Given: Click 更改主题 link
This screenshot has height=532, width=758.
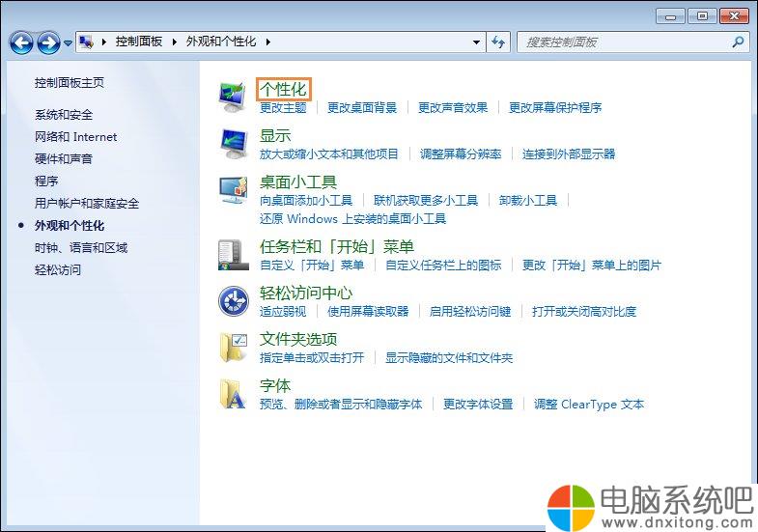Looking at the screenshot, I should [283, 107].
